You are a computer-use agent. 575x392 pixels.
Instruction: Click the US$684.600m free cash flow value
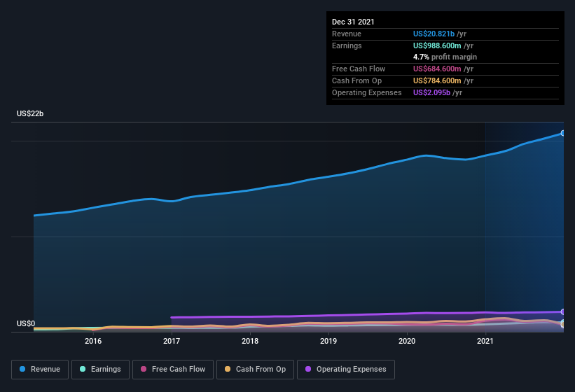coord(437,69)
